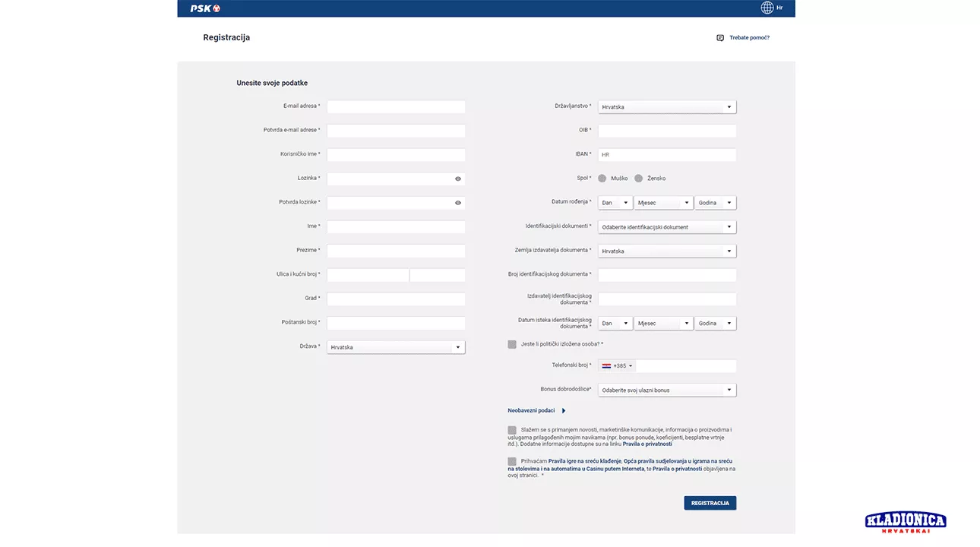The height and width of the screenshot is (547, 980).
Task: Click the E-mail adresa input field
Action: coord(396,107)
